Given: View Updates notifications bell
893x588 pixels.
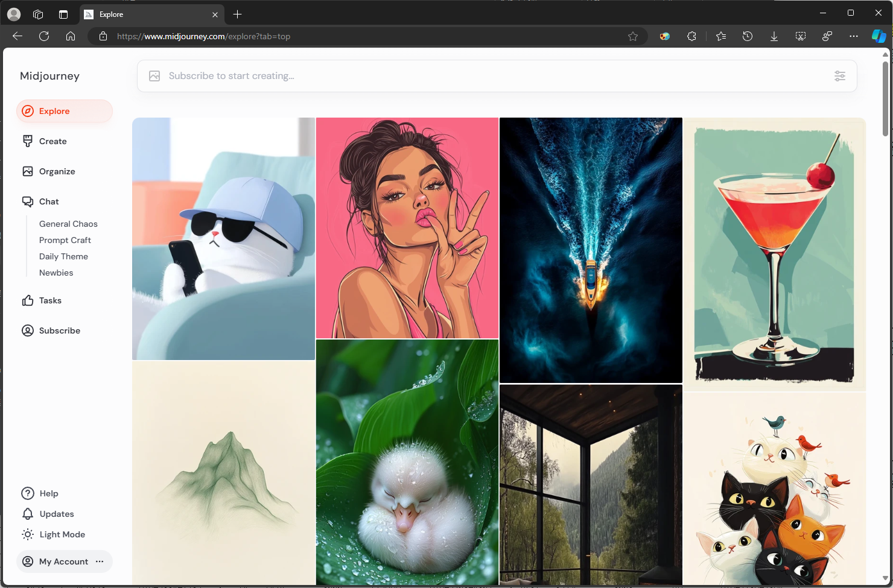Looking at the screenshot, I should click(56, 514).
